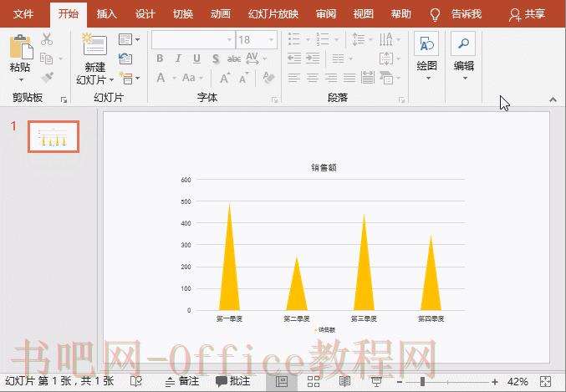The width and height of the screenshot is (566, 392).
Task: Click the slide Section icon
Action: click(126, 78)
